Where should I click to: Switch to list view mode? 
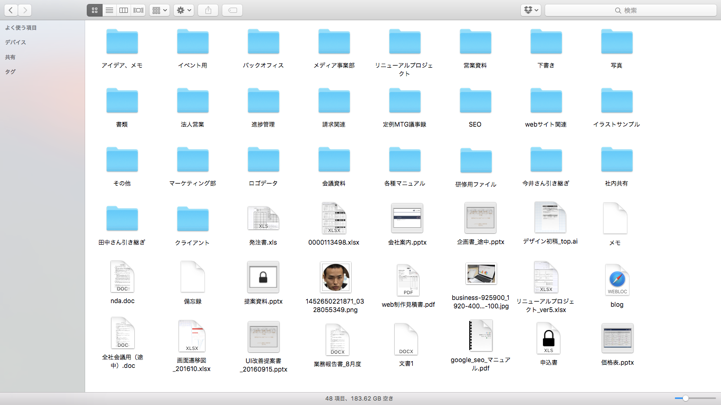click(x=109, y=10)
